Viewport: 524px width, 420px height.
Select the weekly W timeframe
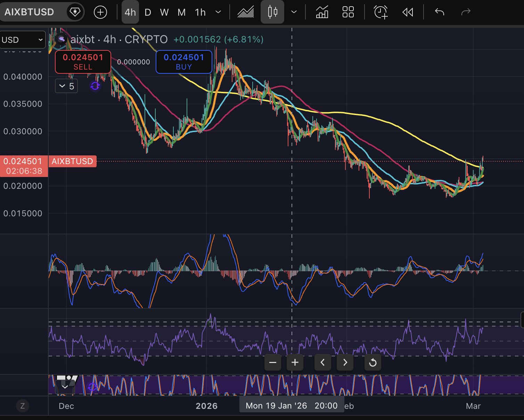click(x=164, y=13)
